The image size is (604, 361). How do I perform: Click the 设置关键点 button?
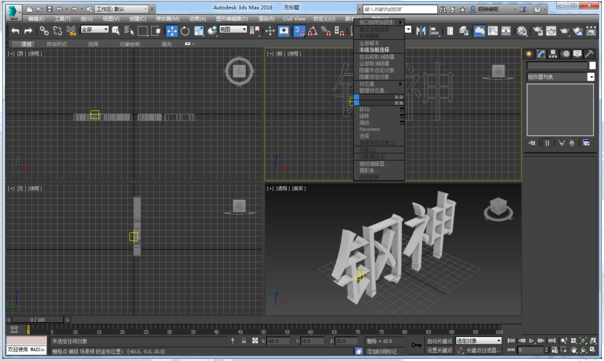(440, 350)
